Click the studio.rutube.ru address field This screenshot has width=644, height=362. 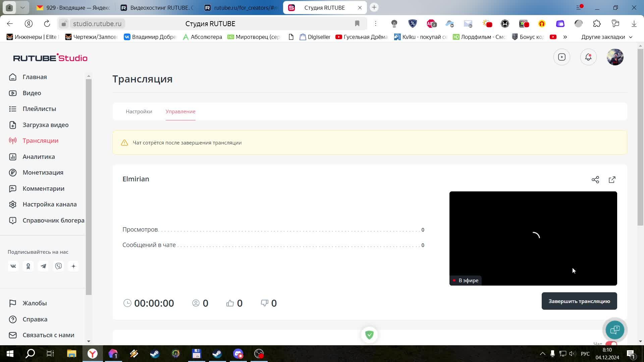coord(97,24)
